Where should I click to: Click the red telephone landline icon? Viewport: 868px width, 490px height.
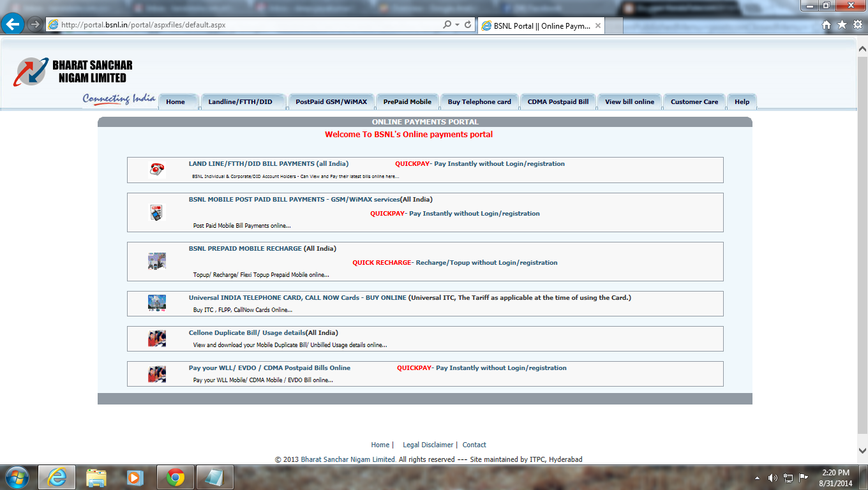click(x=157, y=169)
